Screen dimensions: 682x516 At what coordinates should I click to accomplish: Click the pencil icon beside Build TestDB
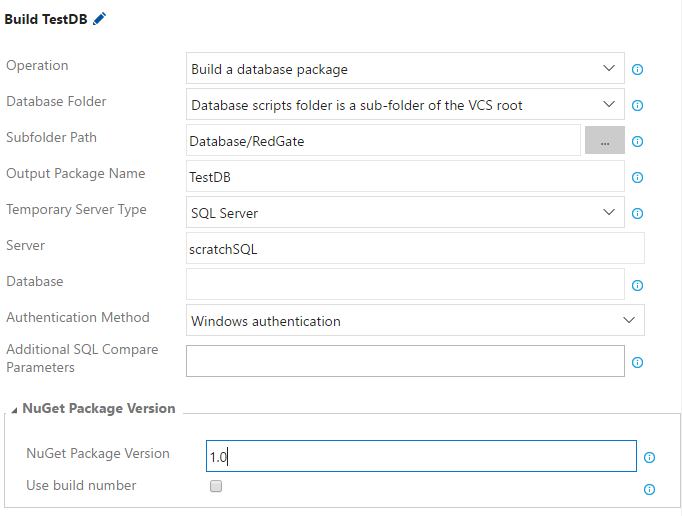tap(99, 20)
